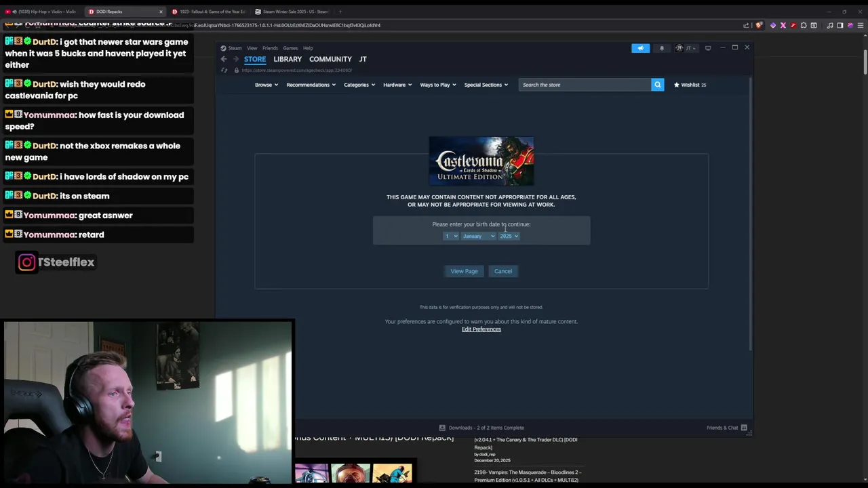868x488 pixels.
Task: Open Friends & Chat icon
Action: 744,428
